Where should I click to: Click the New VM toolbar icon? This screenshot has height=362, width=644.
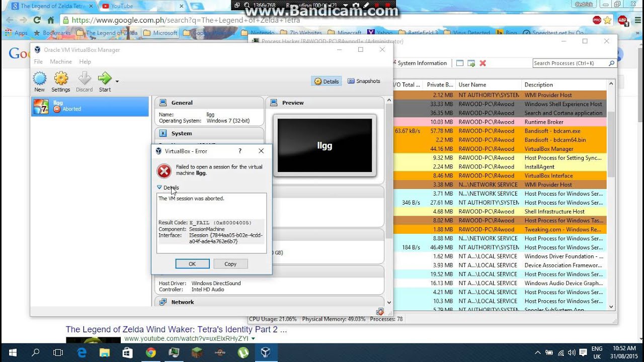tap(39, 81)
